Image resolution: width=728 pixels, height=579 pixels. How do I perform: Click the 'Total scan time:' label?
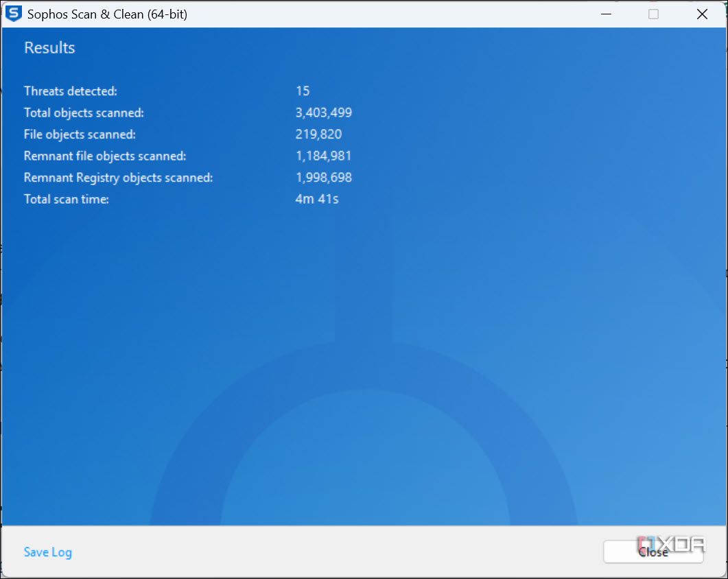point(67,199)
